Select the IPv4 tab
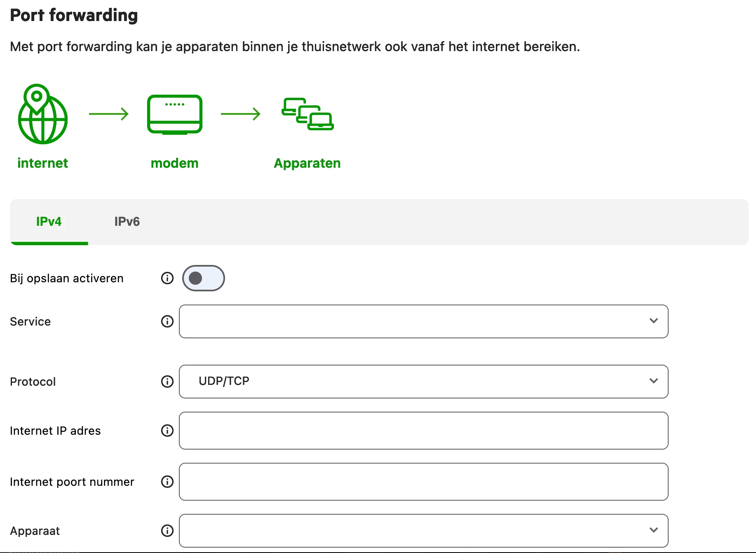This screenshot has height=553, width=756. tap(49, 222)
